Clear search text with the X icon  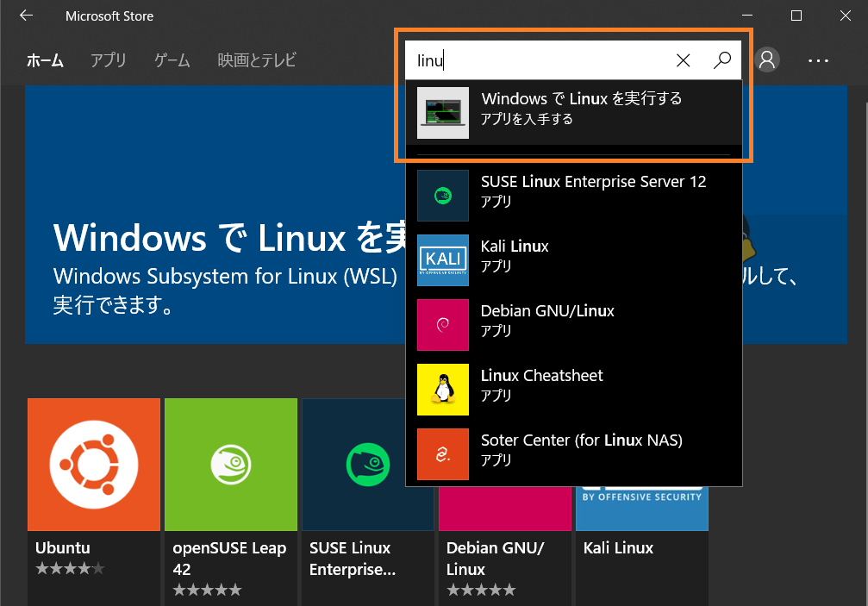683,59
